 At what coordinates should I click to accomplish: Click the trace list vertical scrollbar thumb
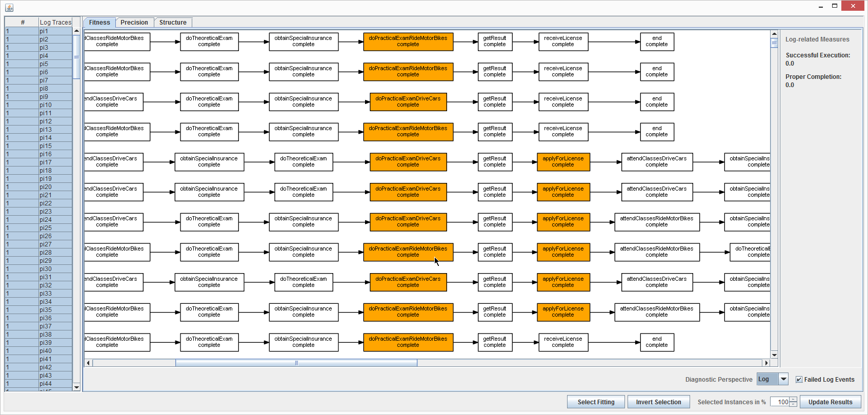coord(76,57)
